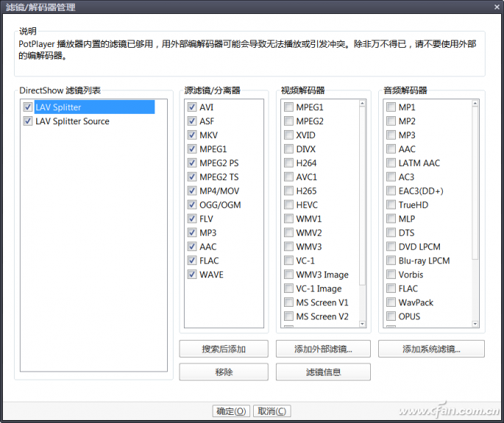Enable the H264 video decoder
This screenshot has height=423, width=504.
[288, 163]
